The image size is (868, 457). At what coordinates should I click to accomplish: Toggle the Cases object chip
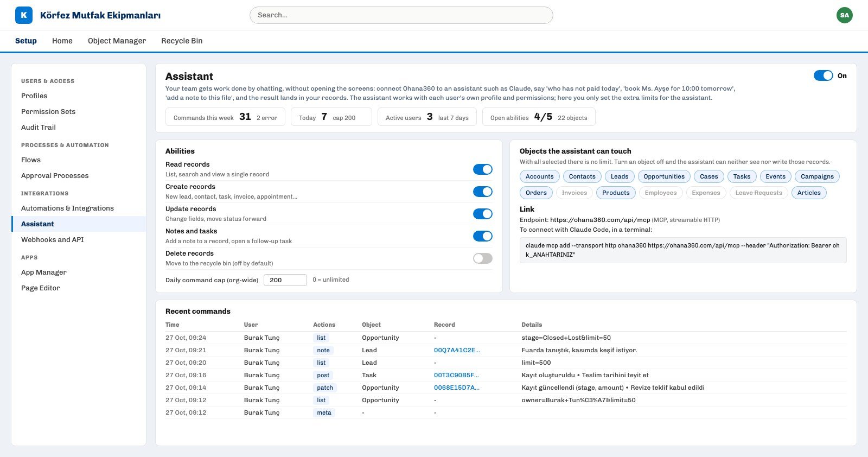coord(709,176)
